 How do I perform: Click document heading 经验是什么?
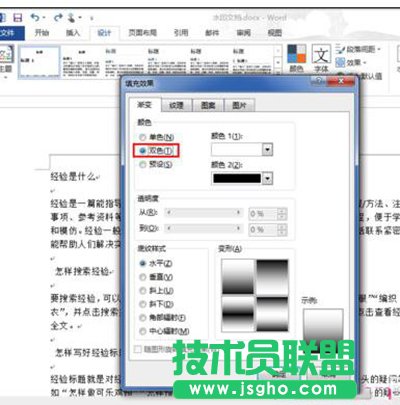tap(73, 176)
